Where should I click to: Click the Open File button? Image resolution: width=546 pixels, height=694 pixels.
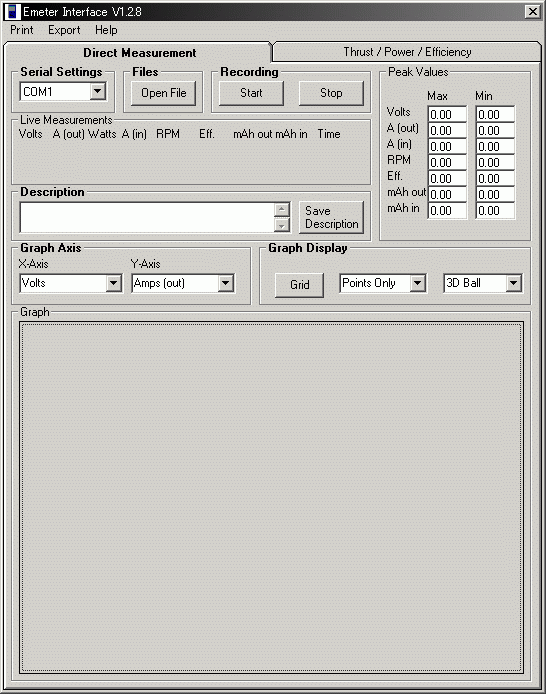(x=164, y=93)
